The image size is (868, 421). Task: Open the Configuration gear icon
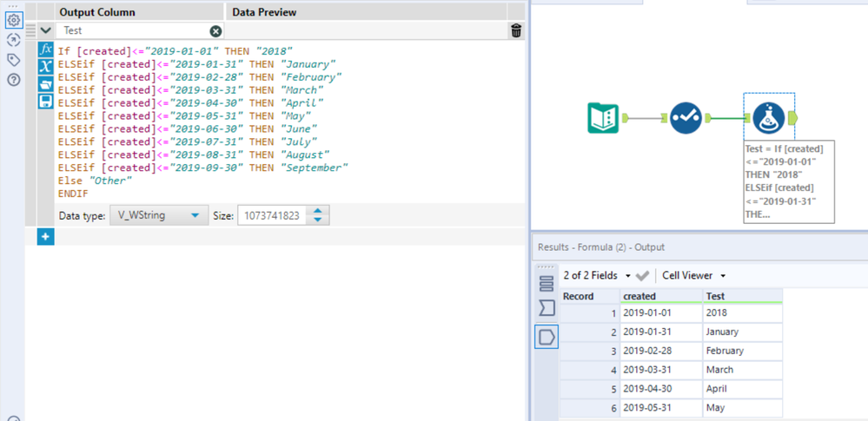pos(14,21)
